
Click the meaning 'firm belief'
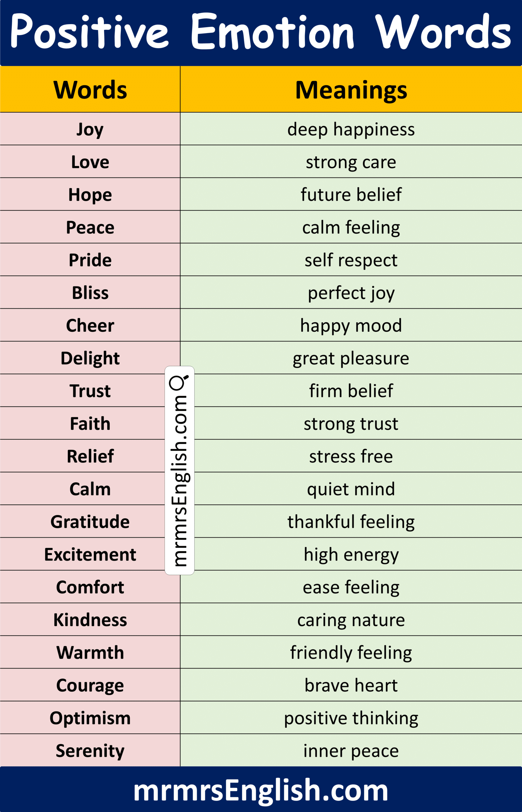pos(351,390)
